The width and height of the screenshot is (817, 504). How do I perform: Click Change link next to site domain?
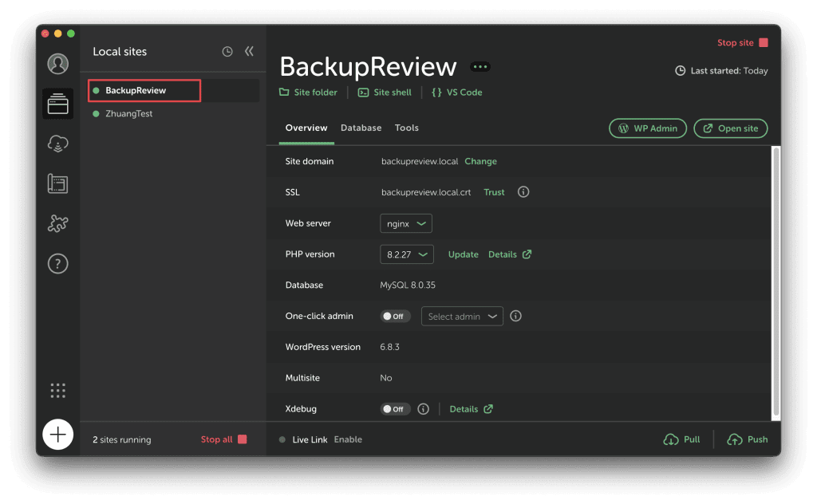(480, 162)
